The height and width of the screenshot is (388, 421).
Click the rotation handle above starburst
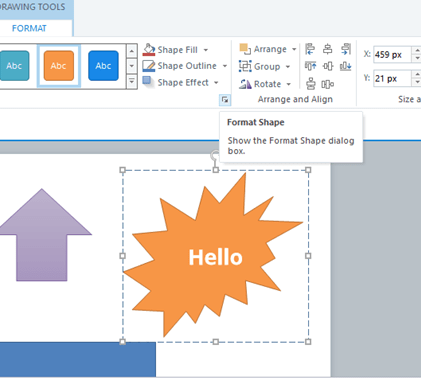(x=215, y=155)
